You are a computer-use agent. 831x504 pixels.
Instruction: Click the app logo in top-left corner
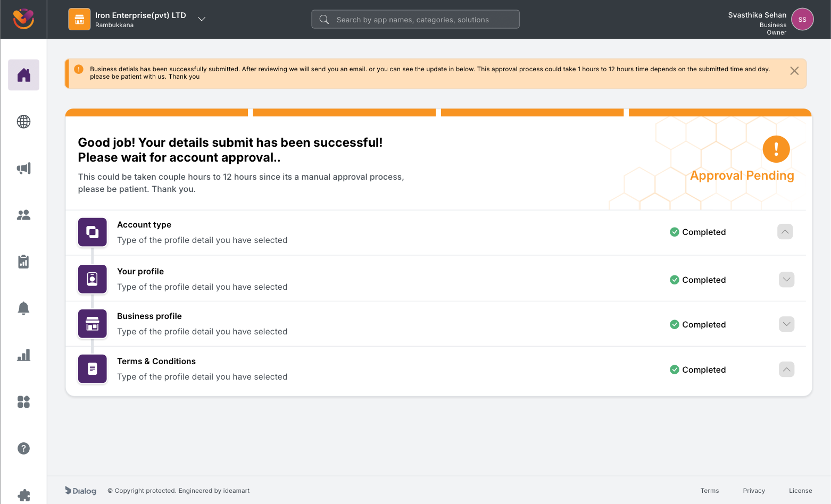23,19
